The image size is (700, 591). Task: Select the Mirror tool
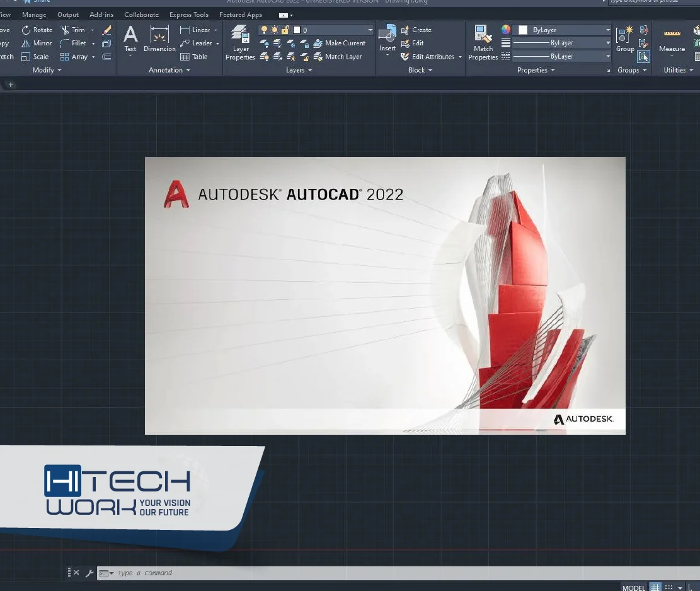37,43
